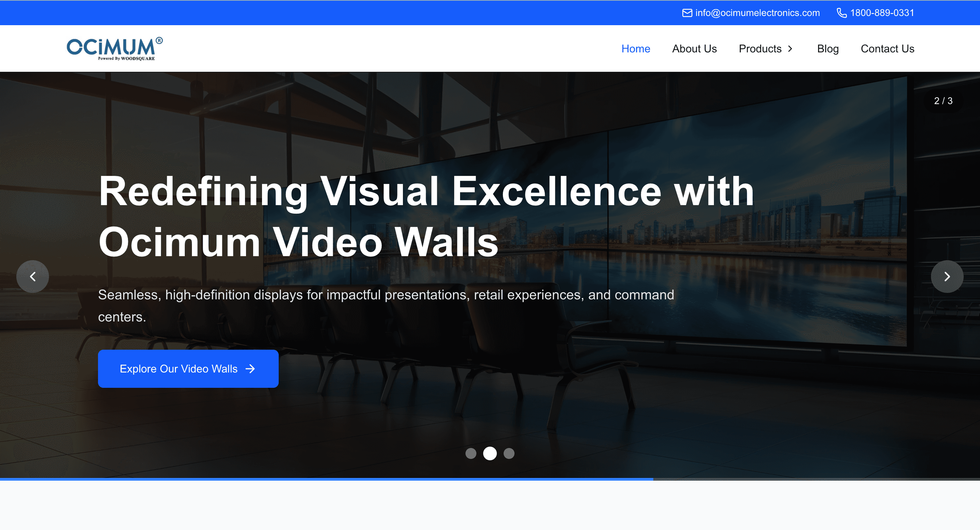980x530 pixels.
Task: Click the Home item highlighted in the navbar
Action: (x=636, y=49)
